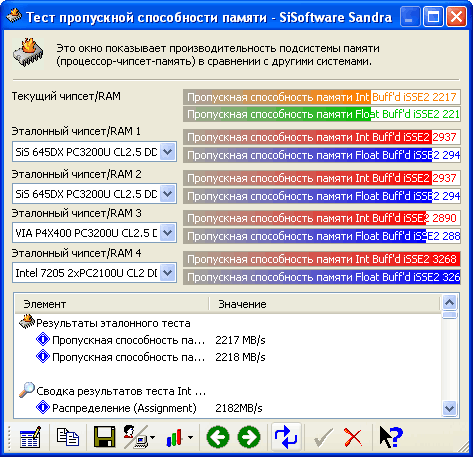Screen dimensions: 473x457
Task: Expand the Эталонный чипсет/RAM 2 dropdown
Action: coord(167,194)
